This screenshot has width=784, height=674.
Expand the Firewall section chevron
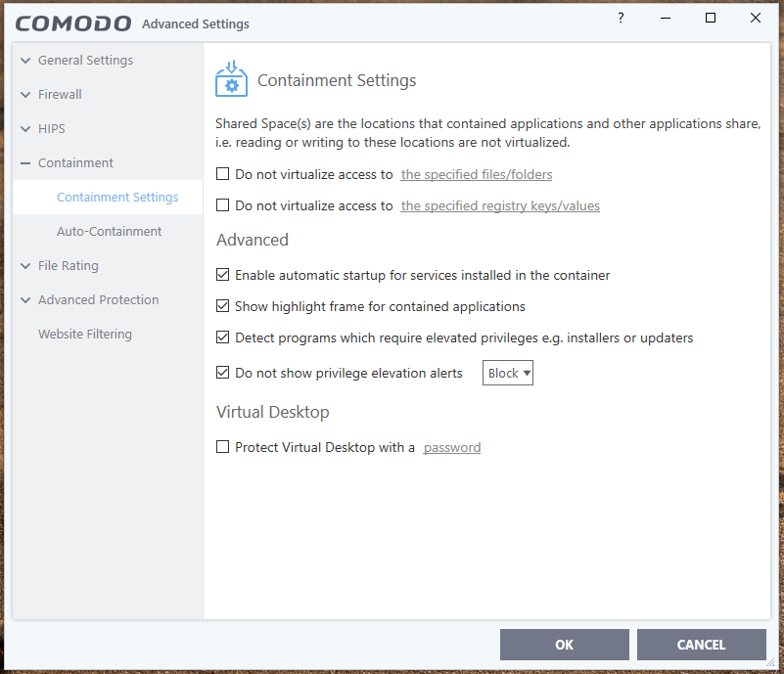[x=25, y=95]
